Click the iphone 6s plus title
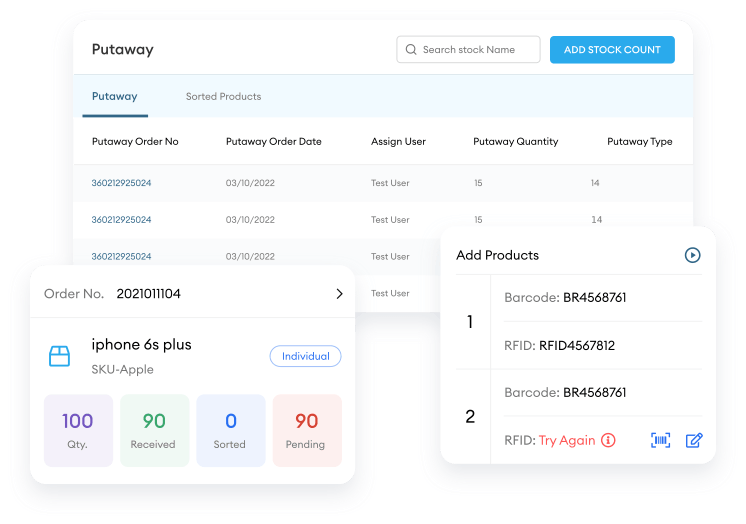The height and width of the screenshot is (524, 746). click(x=141, y=344)
